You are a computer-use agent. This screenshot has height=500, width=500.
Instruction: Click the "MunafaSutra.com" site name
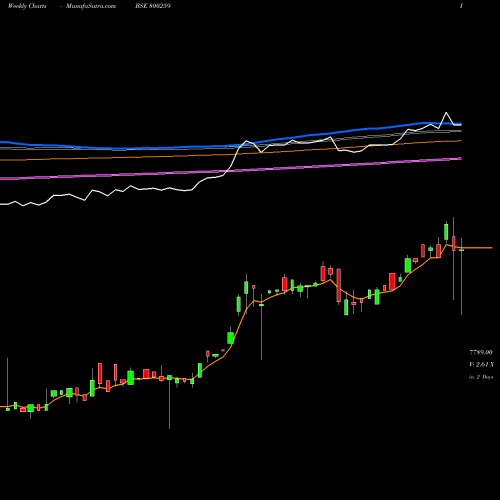click(x=91, y=6)
